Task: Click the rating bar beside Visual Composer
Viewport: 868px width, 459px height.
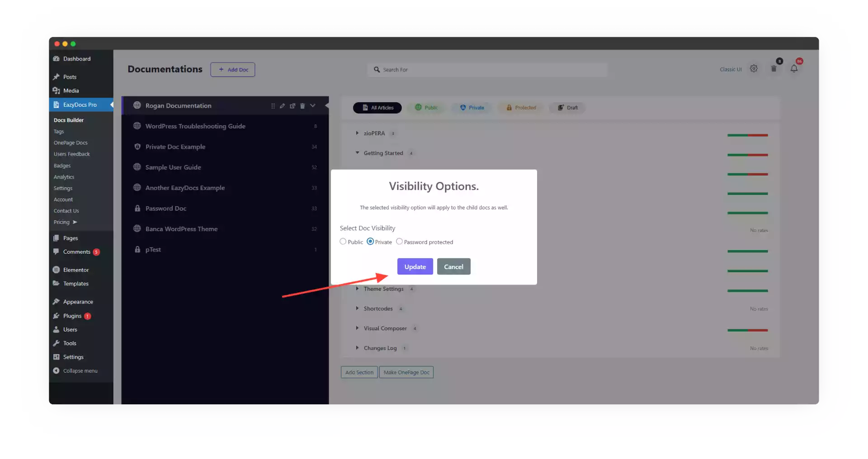Action: (747, 330)
